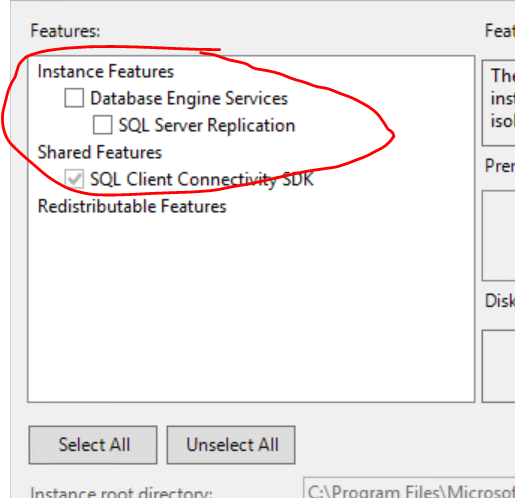The height and width of the screenshot is (498, 515).
Task: Click the SQL Client Connectivity SDK label
Action: [202, 179]
